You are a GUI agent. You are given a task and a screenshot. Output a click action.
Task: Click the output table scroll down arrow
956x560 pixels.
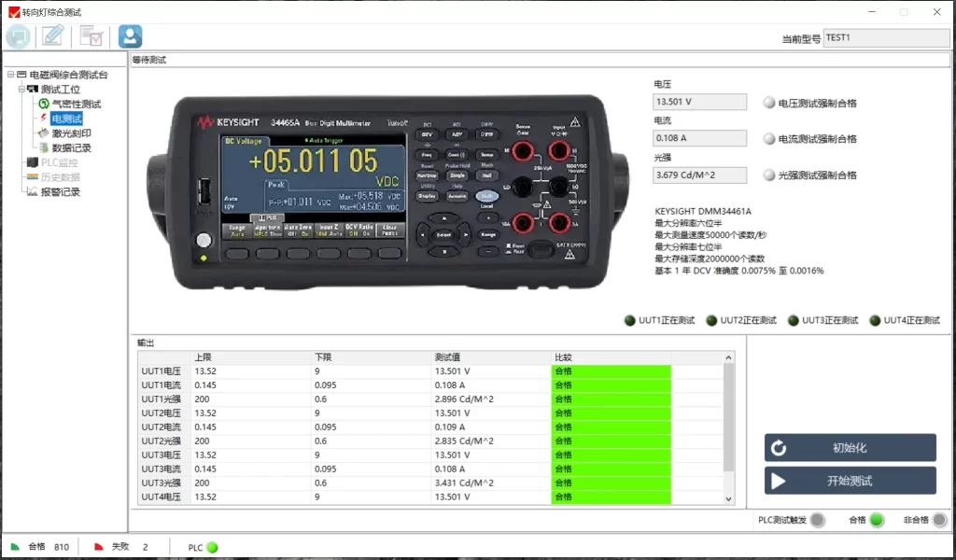click(x=728, y=498)
